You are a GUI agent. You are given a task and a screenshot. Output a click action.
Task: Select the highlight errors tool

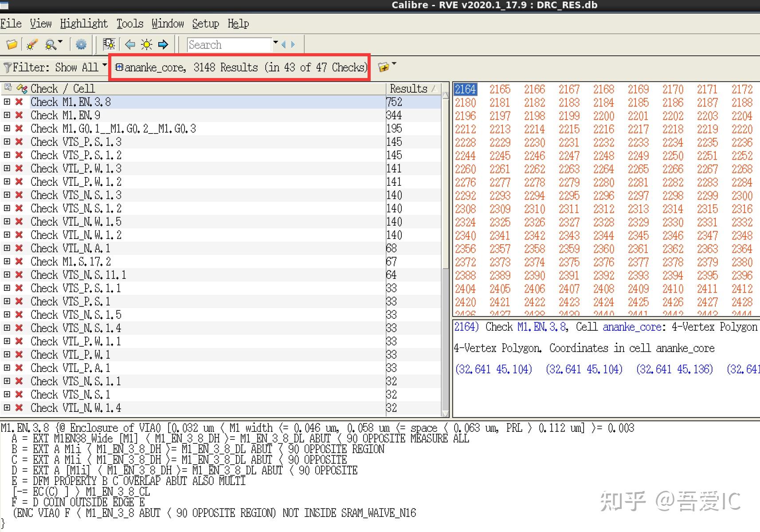click(x=30, y=44)
